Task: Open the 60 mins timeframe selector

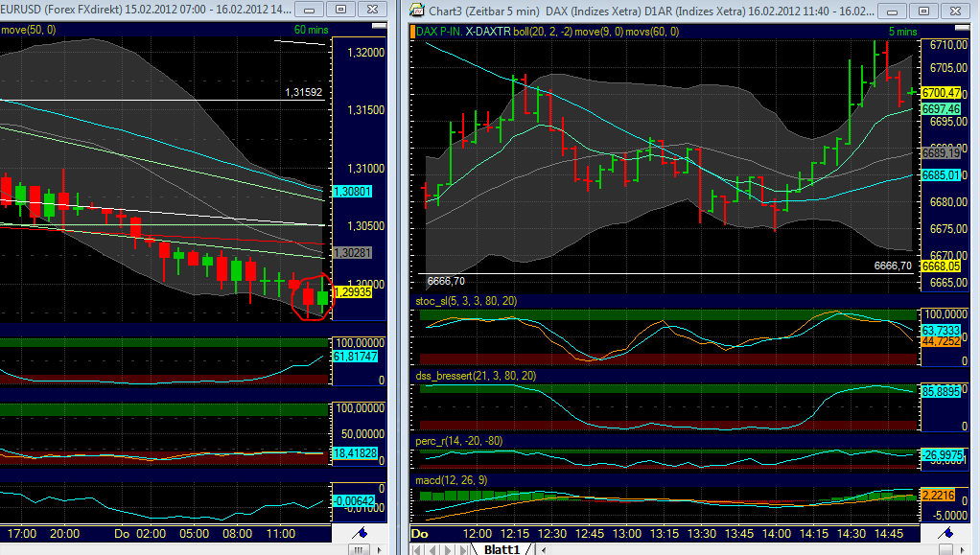Action: [311, 30]
